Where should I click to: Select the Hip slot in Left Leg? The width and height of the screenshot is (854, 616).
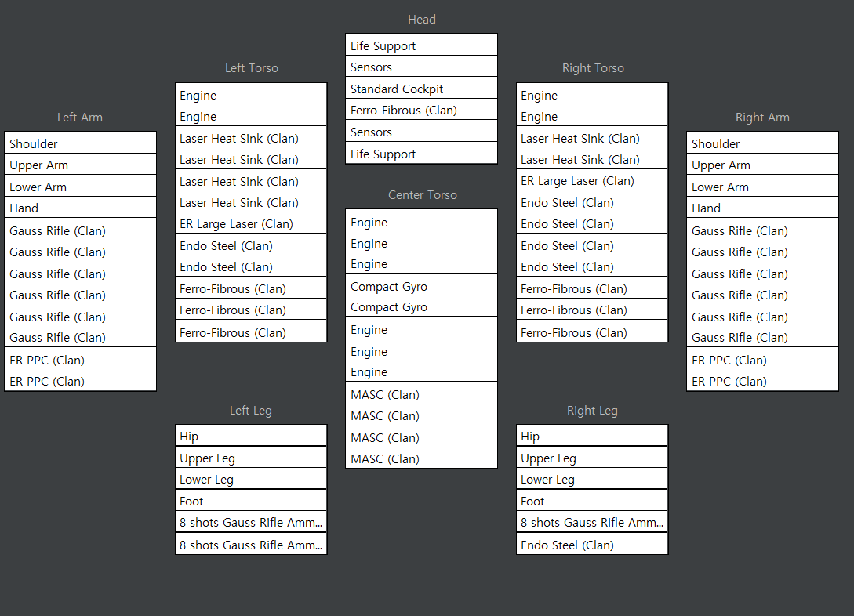(x=251, y=437)
